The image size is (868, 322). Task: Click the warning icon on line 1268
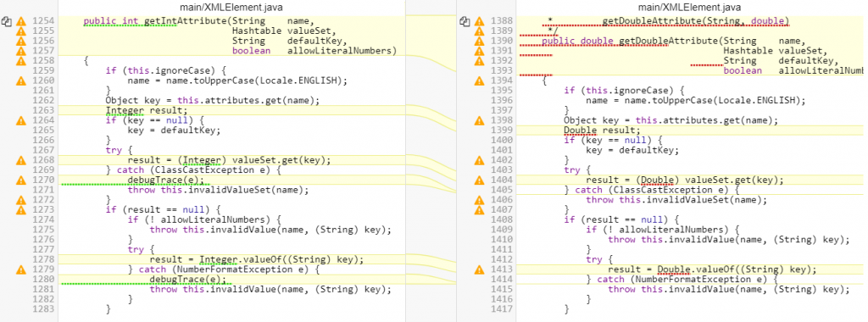point(21,160)
